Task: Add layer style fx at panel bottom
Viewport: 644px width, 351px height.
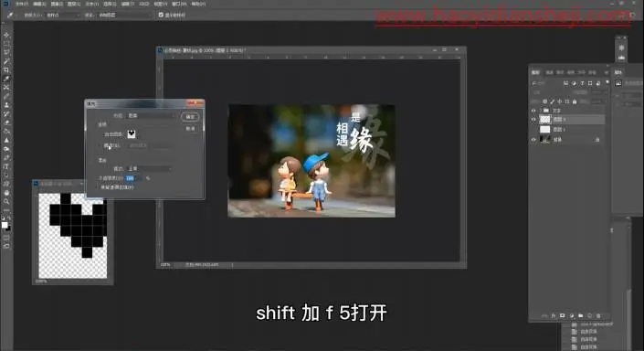Action: [x=554, y=315]
